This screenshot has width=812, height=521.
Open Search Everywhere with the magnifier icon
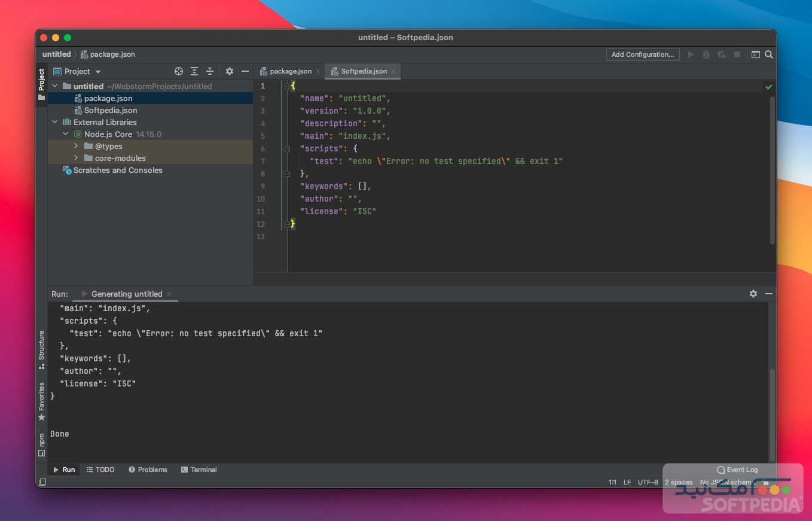770,54
